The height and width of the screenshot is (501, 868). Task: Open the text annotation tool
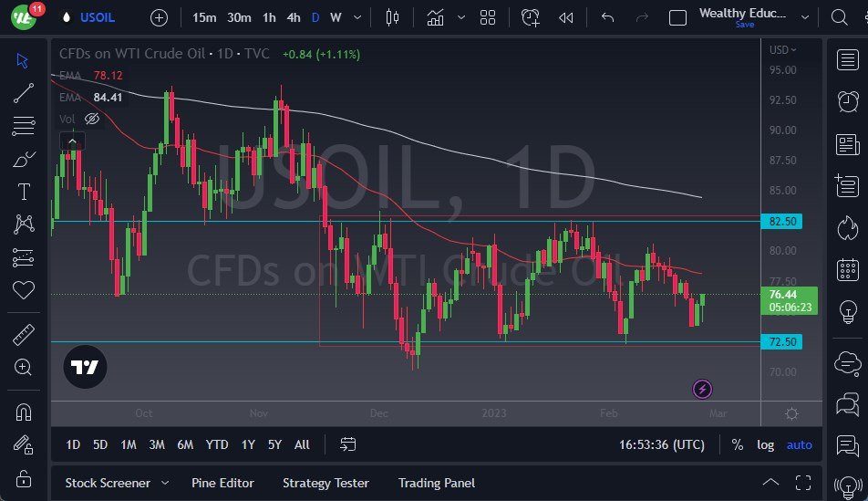pos(24,192)
